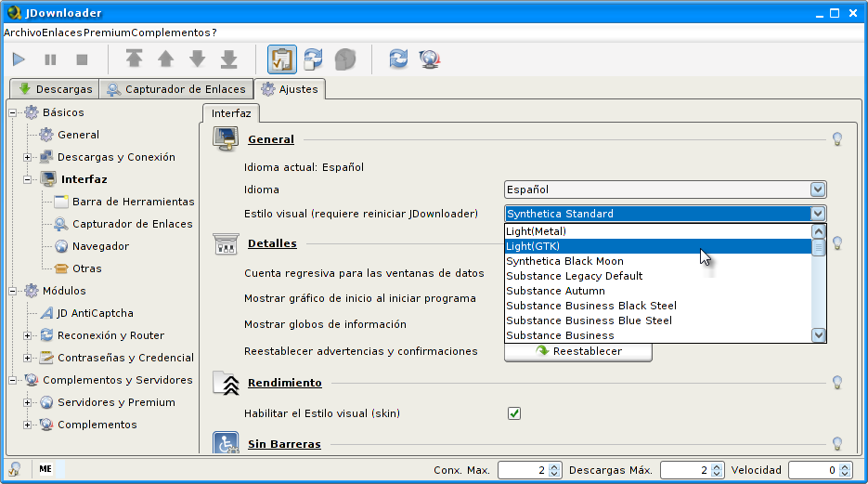Screen dimensions: 868x484
Task: Expand Reconexión y Router node
Action: [x=27, y=335]
